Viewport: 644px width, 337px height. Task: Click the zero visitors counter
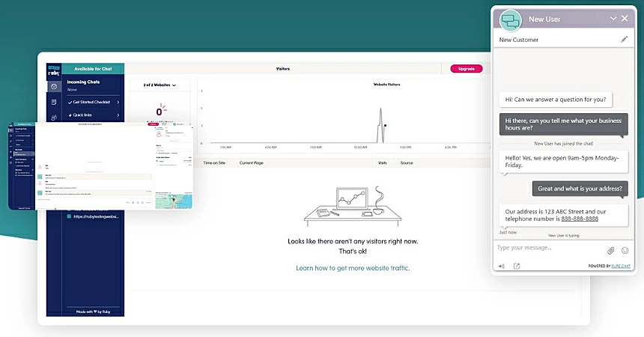(x=159, y=112)
